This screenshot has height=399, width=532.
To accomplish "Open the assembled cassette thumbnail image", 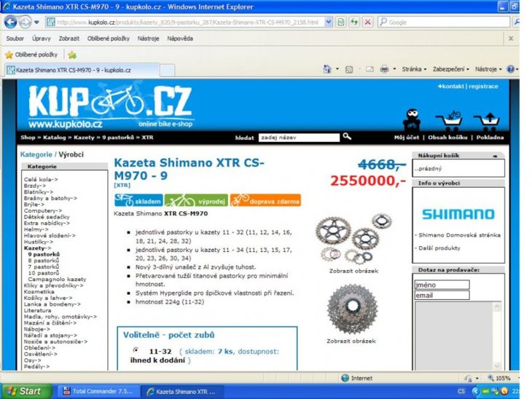I will pyautogui.click(x=352, y=309).
